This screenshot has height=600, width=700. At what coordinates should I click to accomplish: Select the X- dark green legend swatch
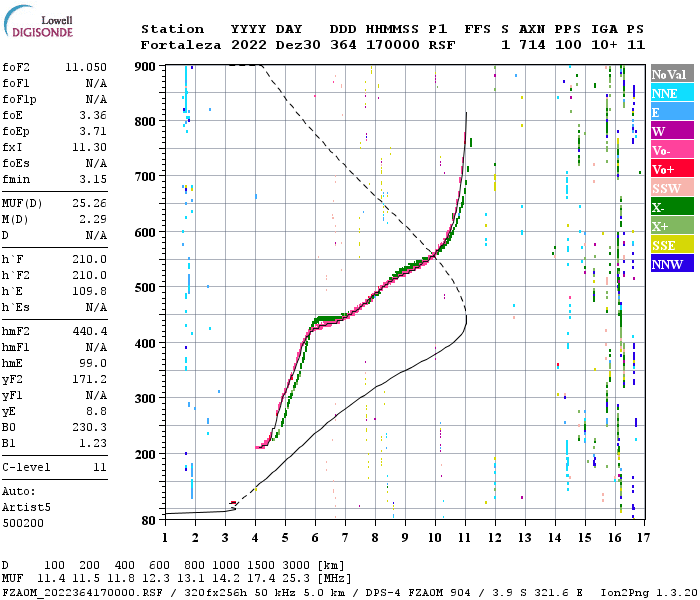pyautogui.click(x=672, y=206)
